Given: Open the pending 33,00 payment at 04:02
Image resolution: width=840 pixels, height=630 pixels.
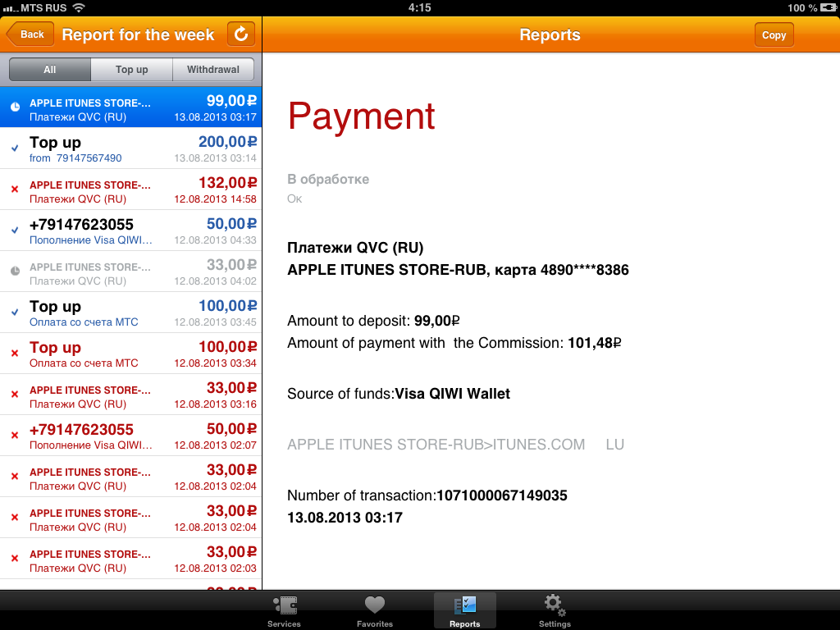Looking at the screenshot, I should pos(130,271).
